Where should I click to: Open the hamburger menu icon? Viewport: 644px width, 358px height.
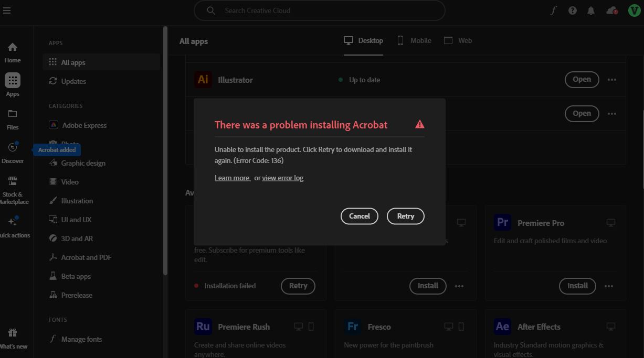[7, 10]
